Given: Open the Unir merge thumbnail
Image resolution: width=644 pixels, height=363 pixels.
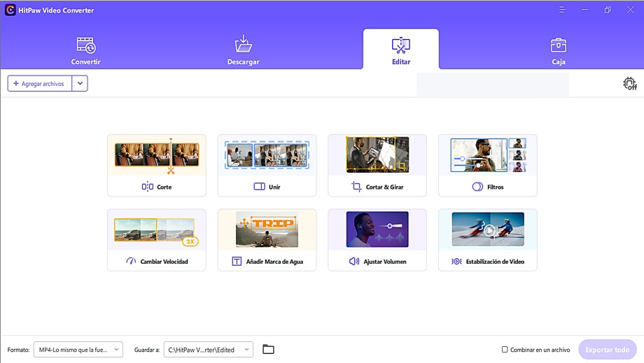Looking at the screenshot, I should coord(267,155).
